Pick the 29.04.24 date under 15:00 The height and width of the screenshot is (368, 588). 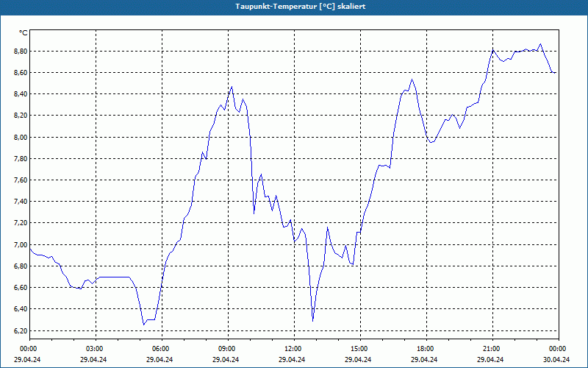(358, 360)
